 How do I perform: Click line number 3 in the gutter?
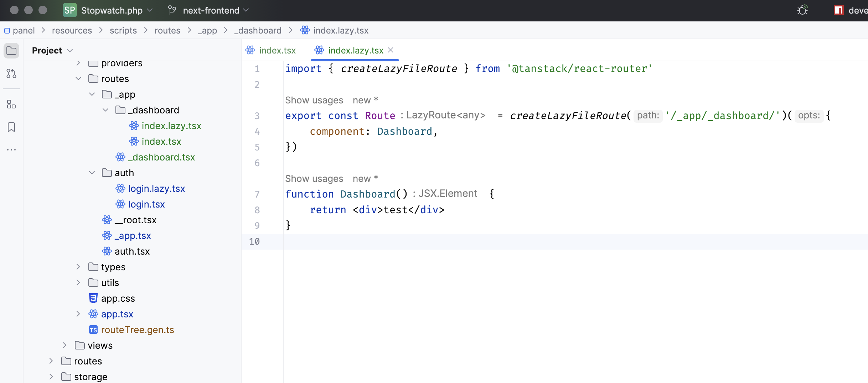tap(257, 116)
